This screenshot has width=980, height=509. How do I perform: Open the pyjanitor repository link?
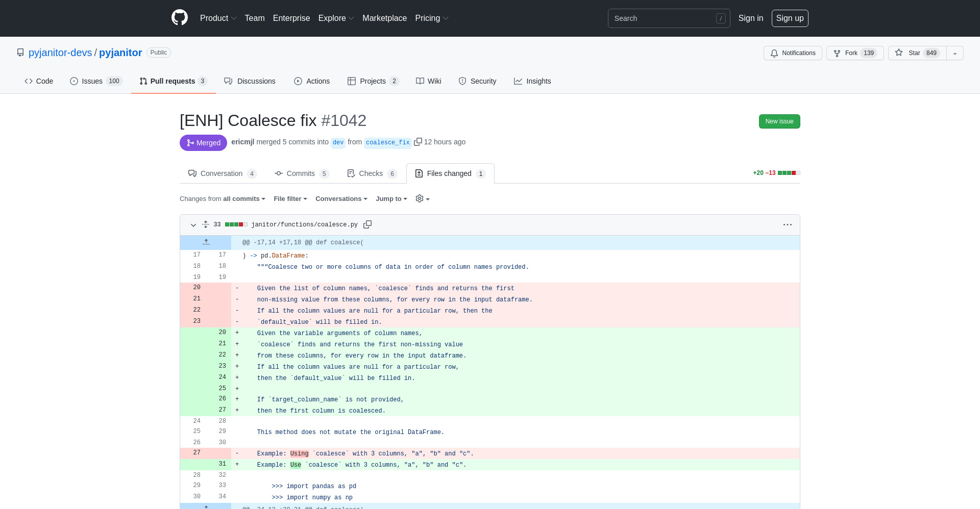tap(120, 53)
